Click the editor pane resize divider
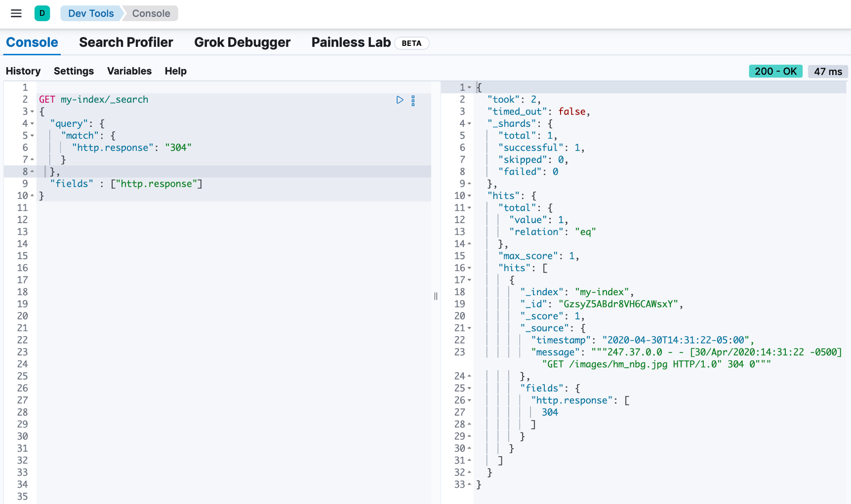This screenshot has width=851, height=504. (x=436, y=296)
